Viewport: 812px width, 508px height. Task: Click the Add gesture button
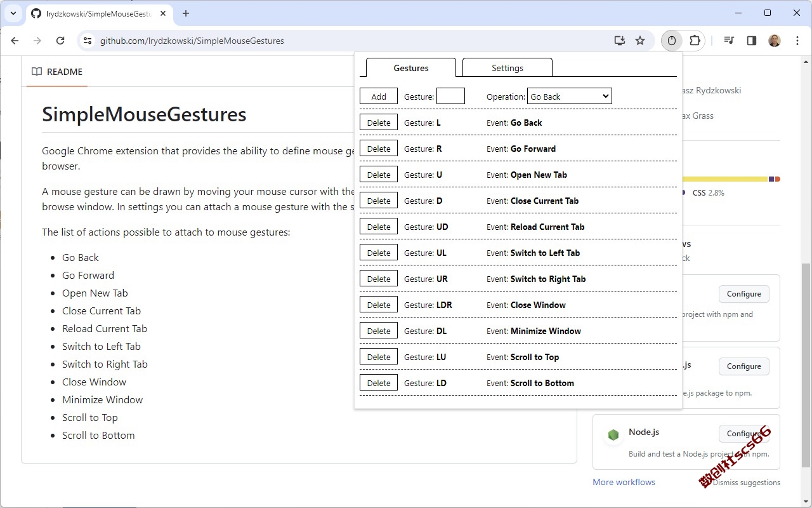tap(379, 97)
